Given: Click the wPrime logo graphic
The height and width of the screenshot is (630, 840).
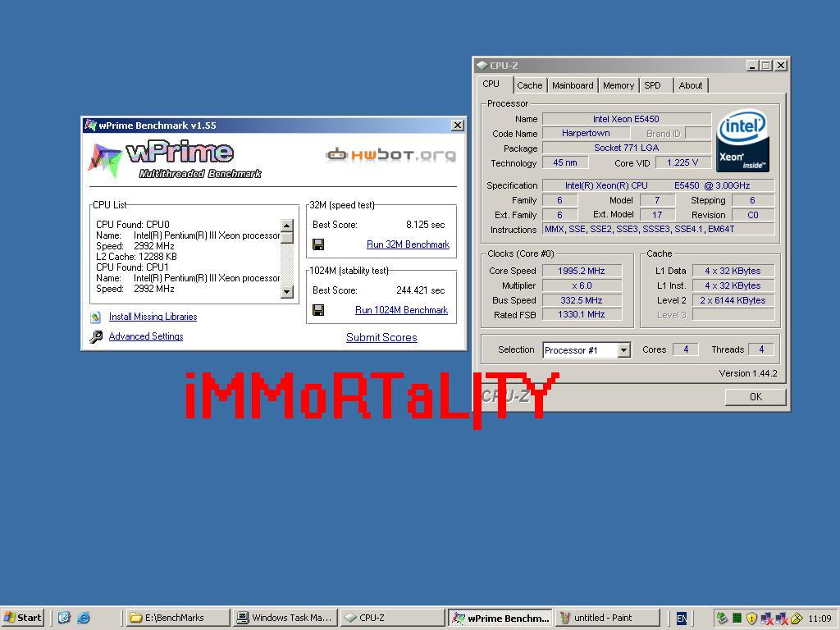Looking at the screenshot, I should coord(175,160).
